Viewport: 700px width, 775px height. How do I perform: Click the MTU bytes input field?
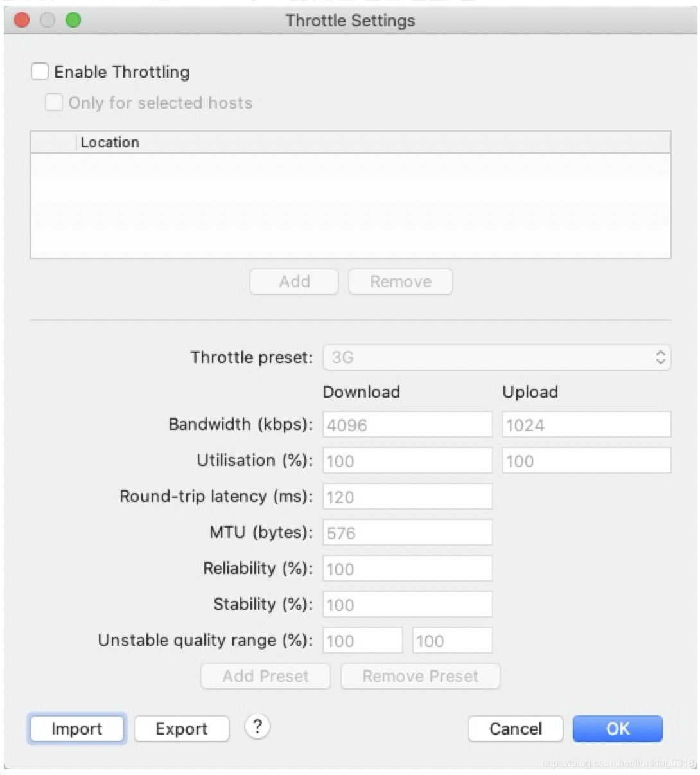[x=407, y=533]
